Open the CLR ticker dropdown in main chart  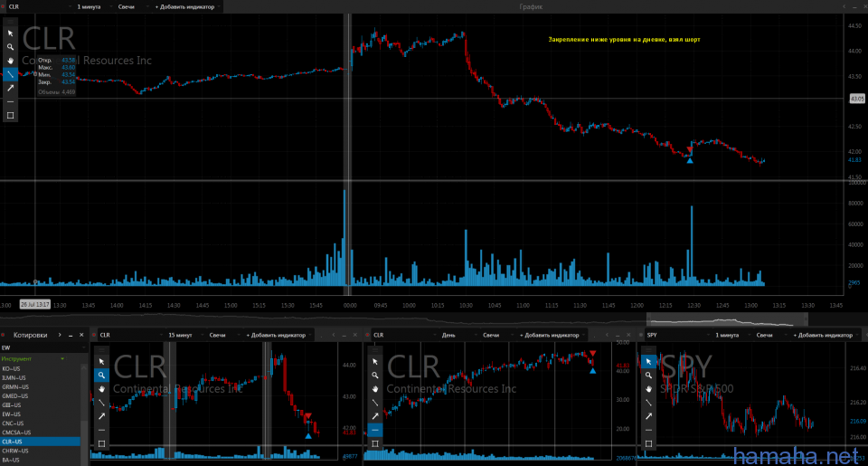(x=39, y=6)
